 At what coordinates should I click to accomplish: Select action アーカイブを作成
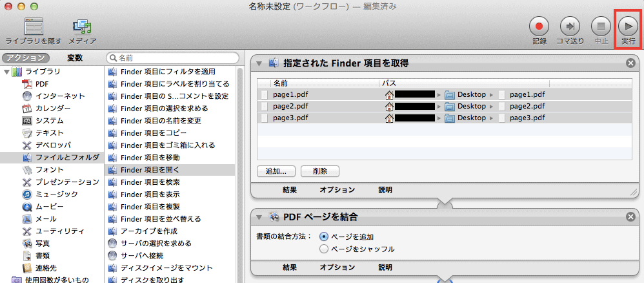pos(170,231)
